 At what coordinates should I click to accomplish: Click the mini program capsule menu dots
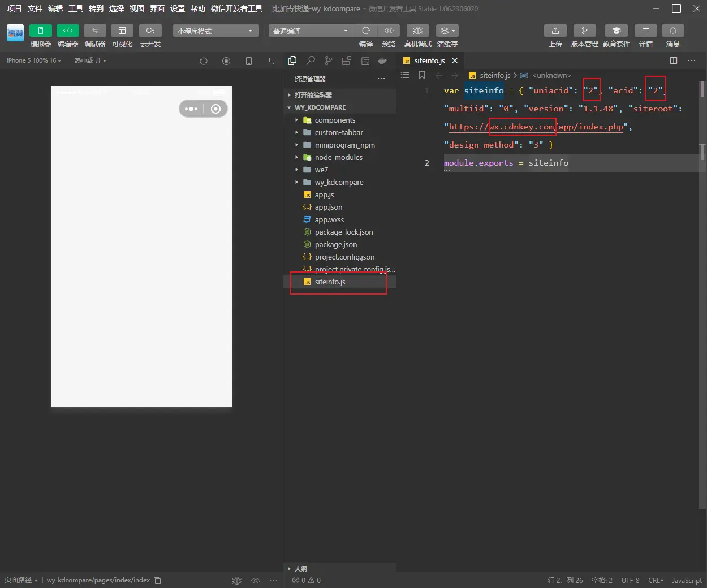(x=191, y=109)
